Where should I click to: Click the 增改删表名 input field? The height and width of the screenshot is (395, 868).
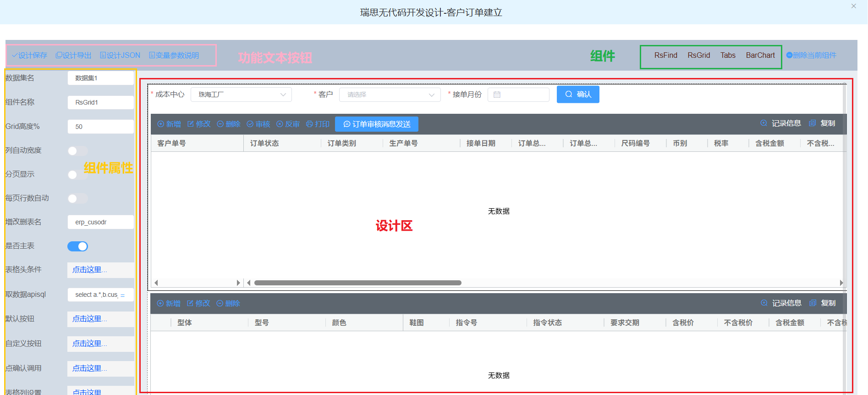tap(100, 222)
